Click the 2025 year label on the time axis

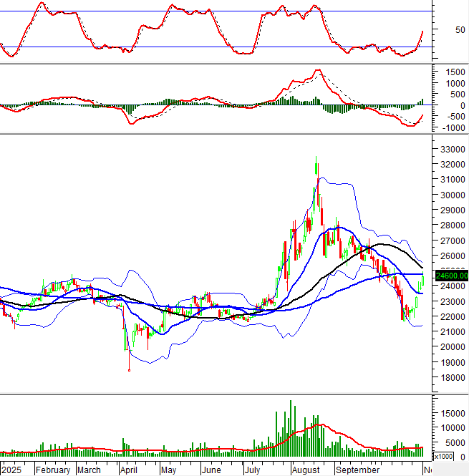tap(11, 470)
